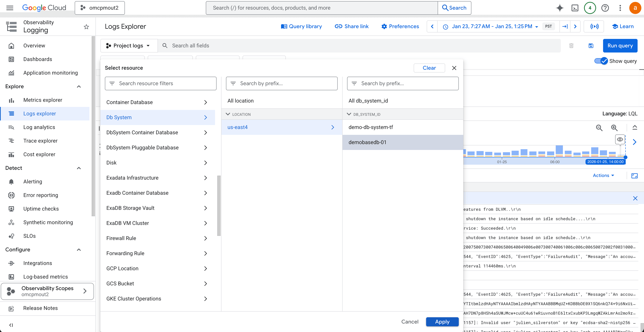The image size is (644, 332).
Task: Open the Query library
Action: [x=301, y=26]
